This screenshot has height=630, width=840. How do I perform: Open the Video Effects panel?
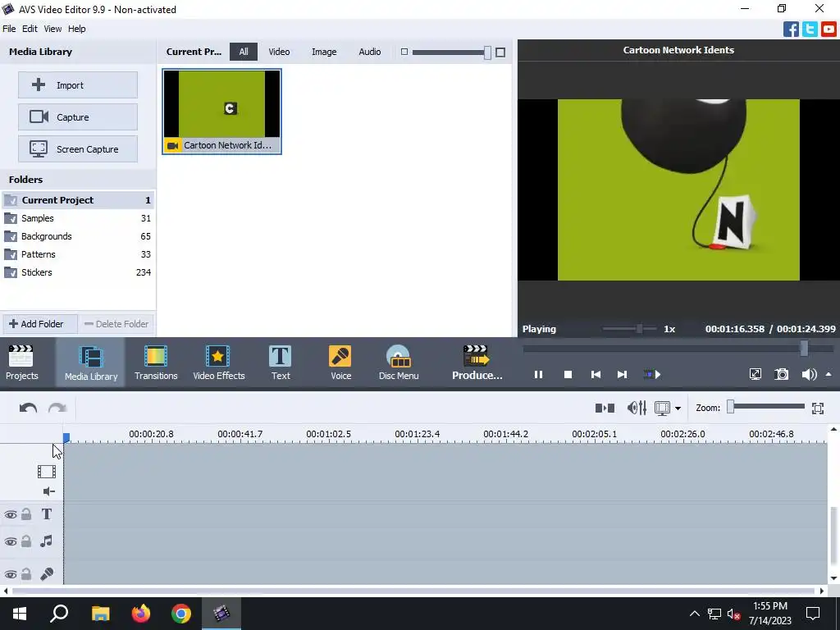[x=218, y=363]
